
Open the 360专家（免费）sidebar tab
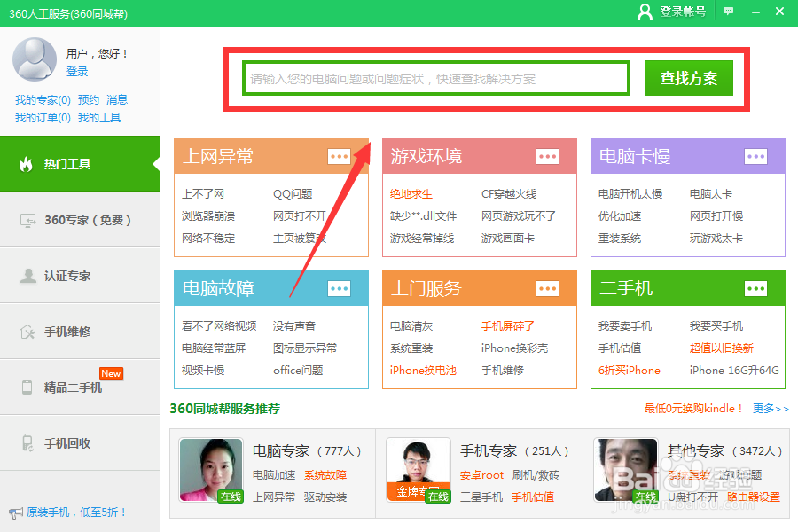(80, 220)
